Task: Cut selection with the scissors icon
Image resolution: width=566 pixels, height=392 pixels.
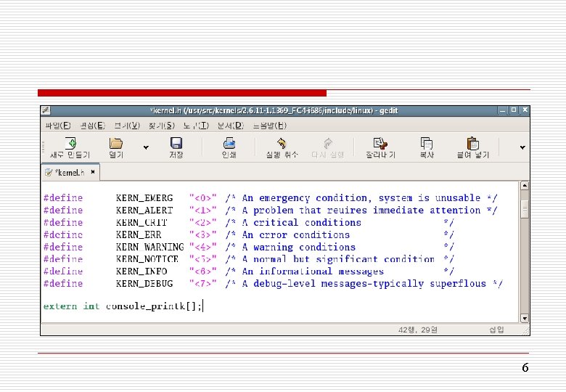Action: (380, 143)
